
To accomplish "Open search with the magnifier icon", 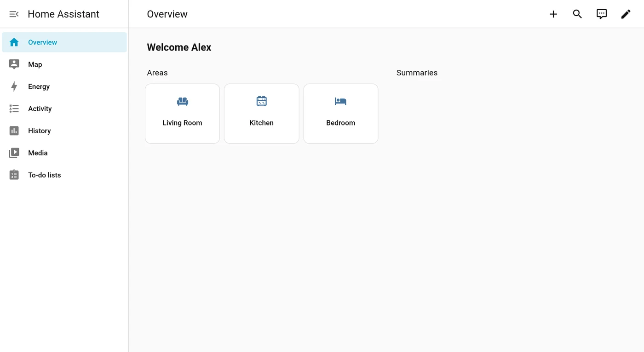I will [577, 14].
